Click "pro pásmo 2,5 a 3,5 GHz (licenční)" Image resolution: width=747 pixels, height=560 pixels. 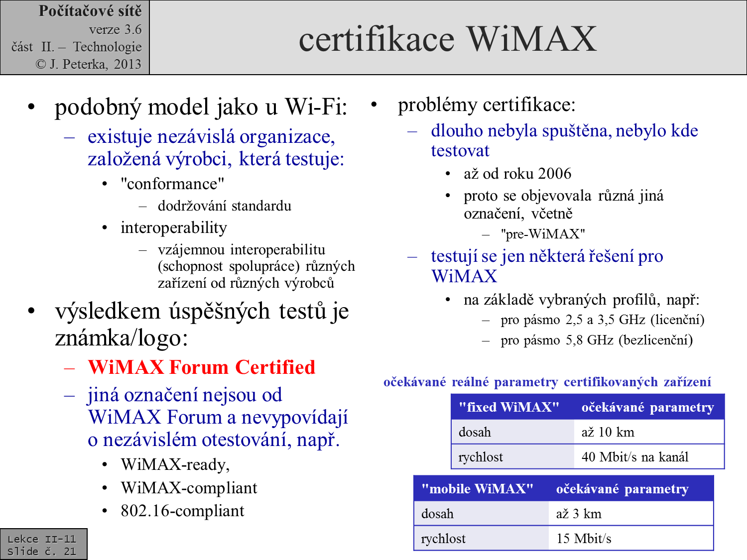(603, 320)
